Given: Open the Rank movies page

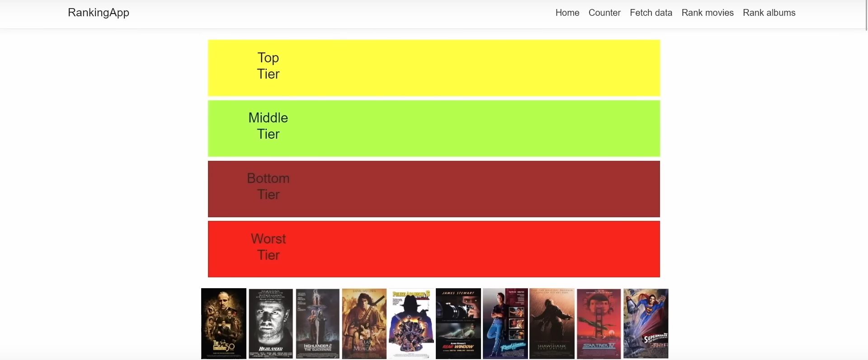Looking at the screenshot, I should coord(708,13).
